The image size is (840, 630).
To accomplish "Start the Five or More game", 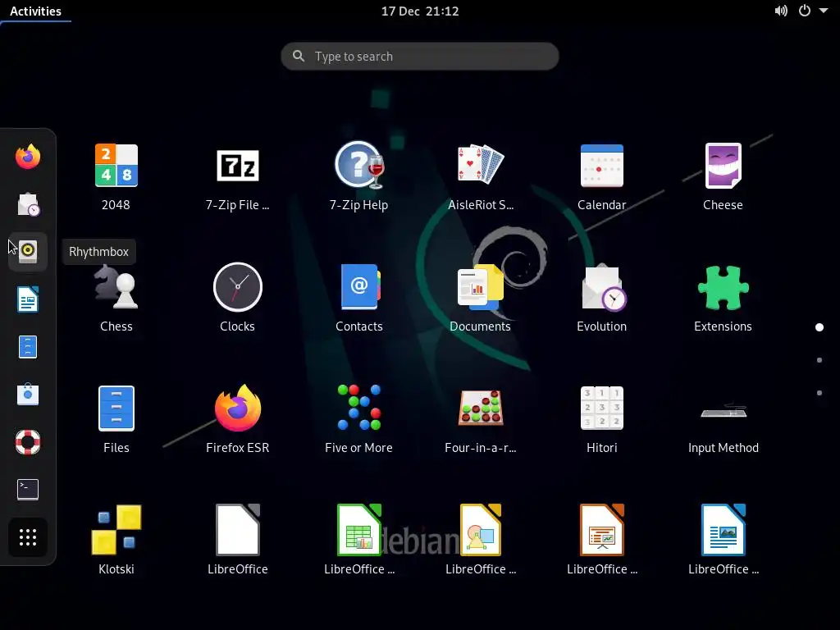I will tap(359, 408).
